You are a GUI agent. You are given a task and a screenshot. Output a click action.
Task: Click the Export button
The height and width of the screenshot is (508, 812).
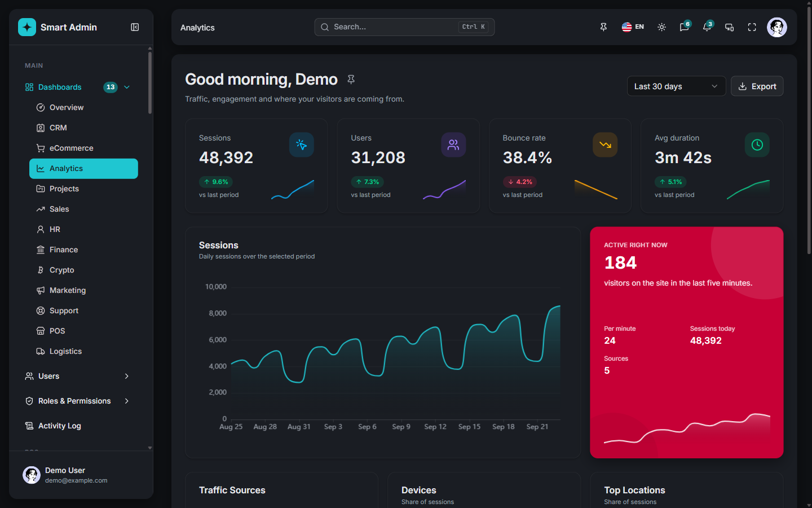(757, 86)
